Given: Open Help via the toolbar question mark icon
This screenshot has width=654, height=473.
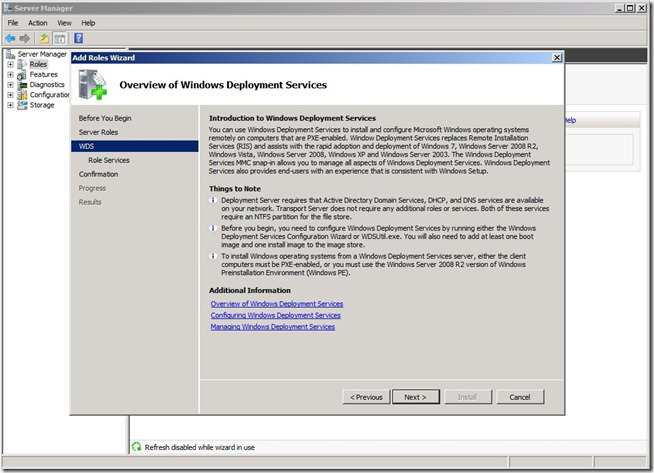Looking at the screenshot, I should coord(78,38).
